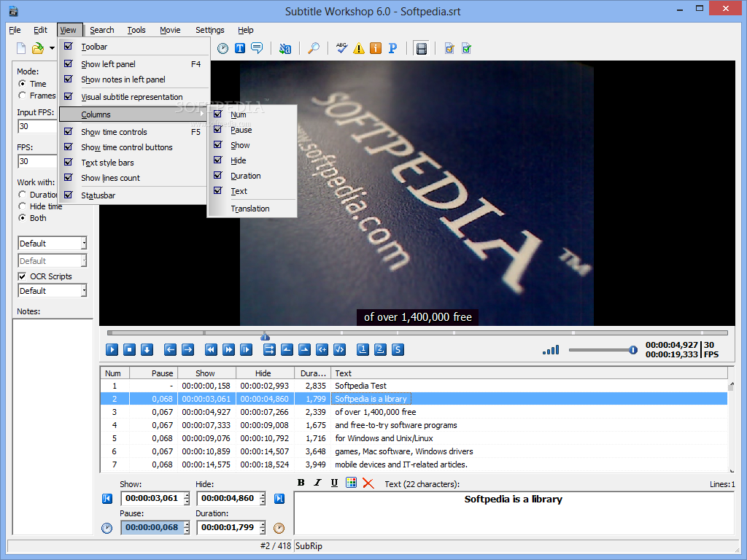747x560 pixels.
Task: Open the Tools menu
Action: [136, 30]
